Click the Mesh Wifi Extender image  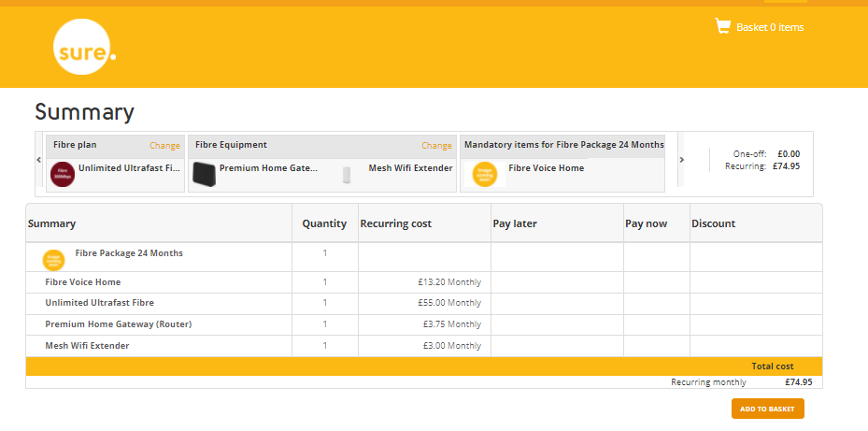(347, 175)
